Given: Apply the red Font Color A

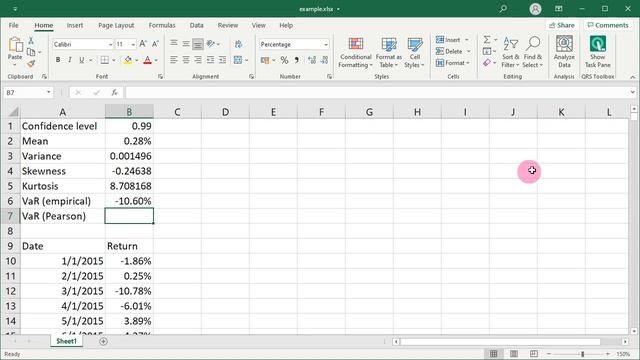Looking at the screenshot, I should pyautogui.click(x=148, y=60).
